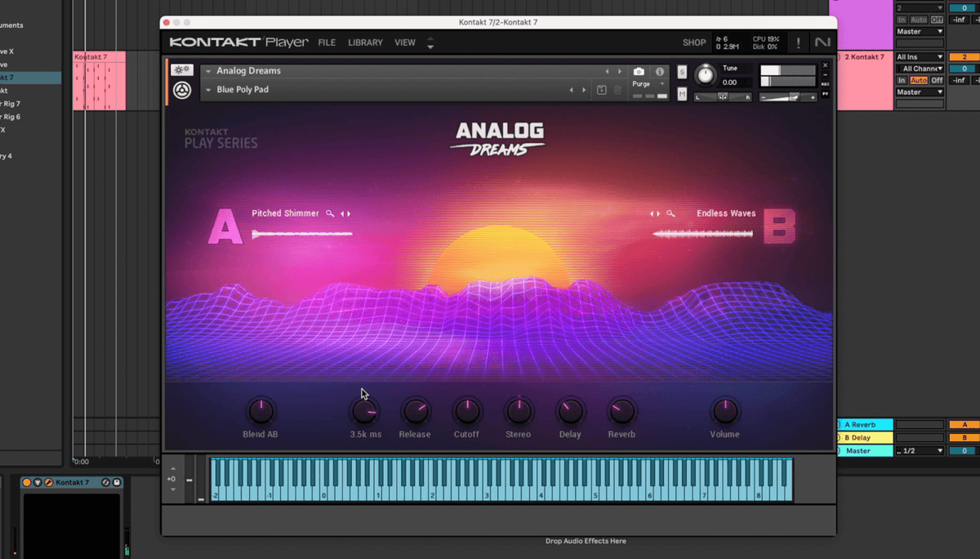Open the 1/2 output dropdown on Master
Screen dimensions: 980x559
point(920,451)
